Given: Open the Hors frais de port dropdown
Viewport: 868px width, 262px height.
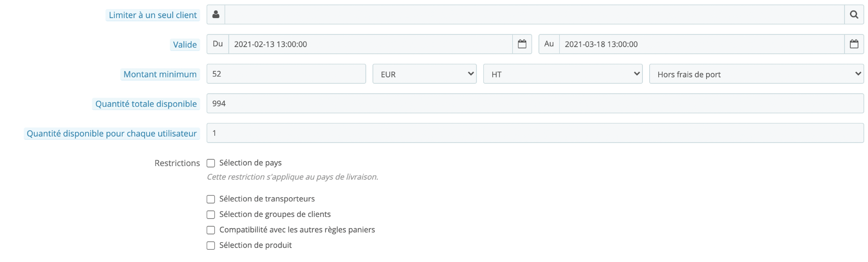Looking at the screenshot, I should coord(756,74).
